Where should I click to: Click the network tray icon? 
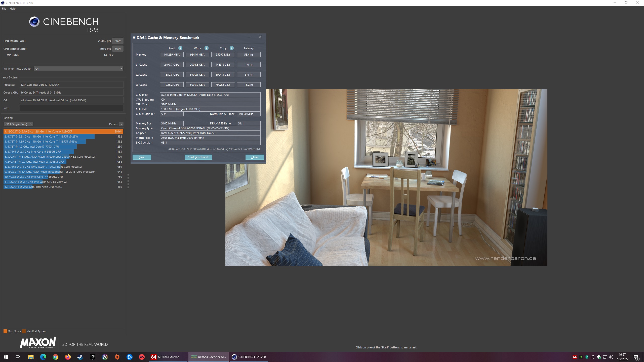coord(605,357)
